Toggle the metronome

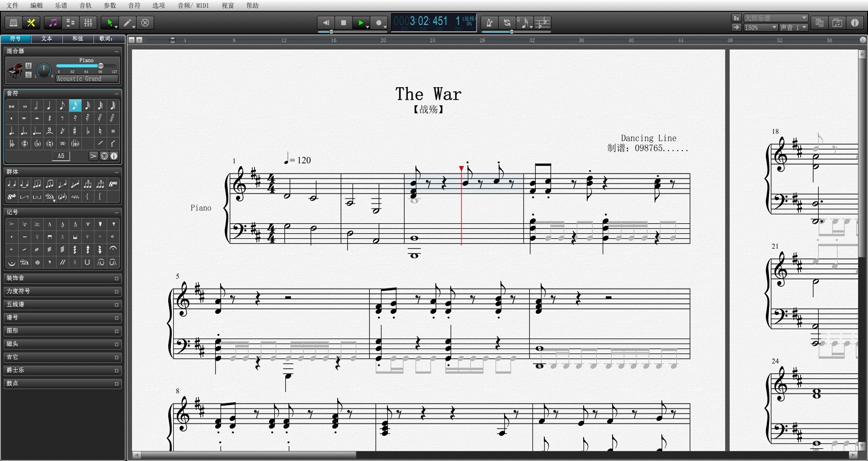[x=490, y=23]
